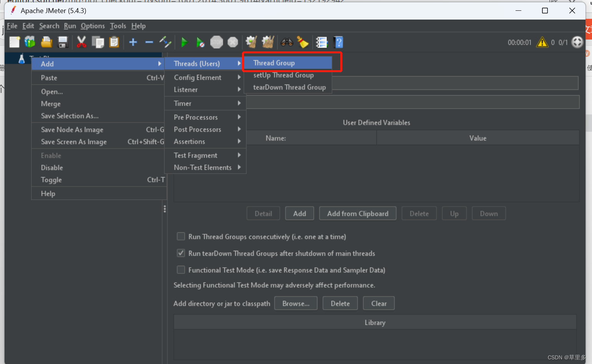
Task: Expand Post Processors submenu
Action: click(205, 129)
